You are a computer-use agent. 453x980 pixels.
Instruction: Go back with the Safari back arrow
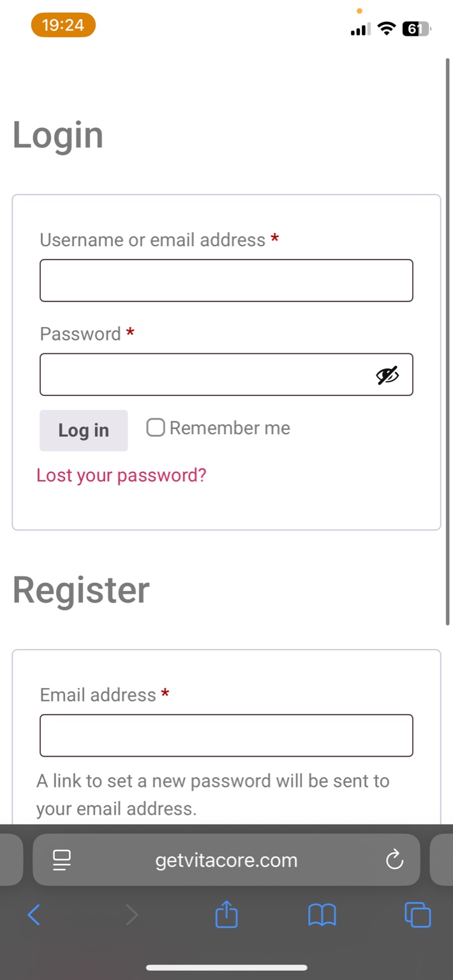(x=34, y=915)
